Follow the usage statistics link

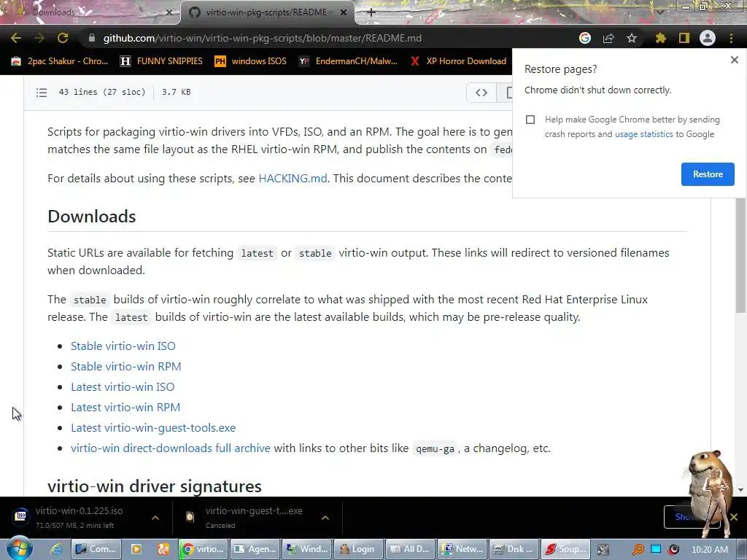click(x=643, y=134)
